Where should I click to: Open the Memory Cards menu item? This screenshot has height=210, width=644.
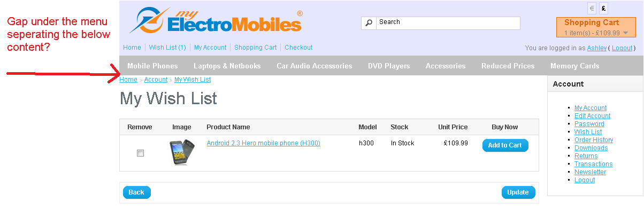(574, 66)
